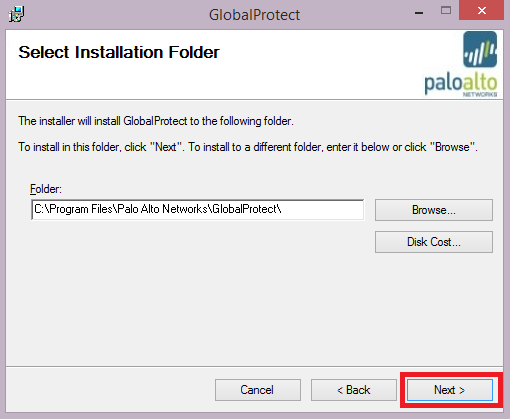Click inside the Folder path input field
The image size is (510, 419).
tap(198, 210)
